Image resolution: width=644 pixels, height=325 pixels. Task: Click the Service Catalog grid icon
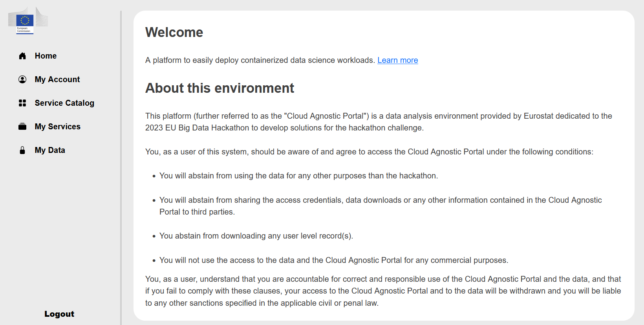[x=22, y=103]
